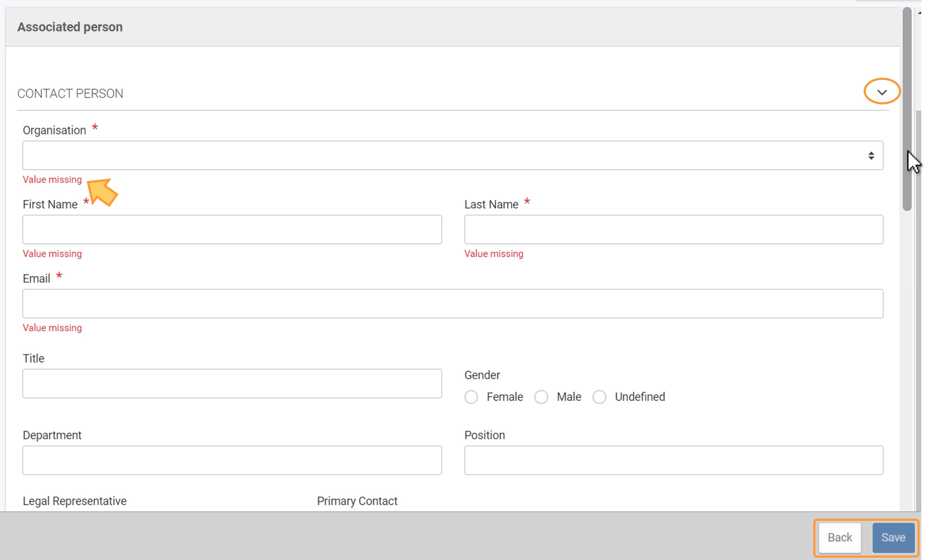Image resolution: width=926 pixels, height=560 pixels.
Task: Focus the Email input field
Action: [x=453, y=304]
